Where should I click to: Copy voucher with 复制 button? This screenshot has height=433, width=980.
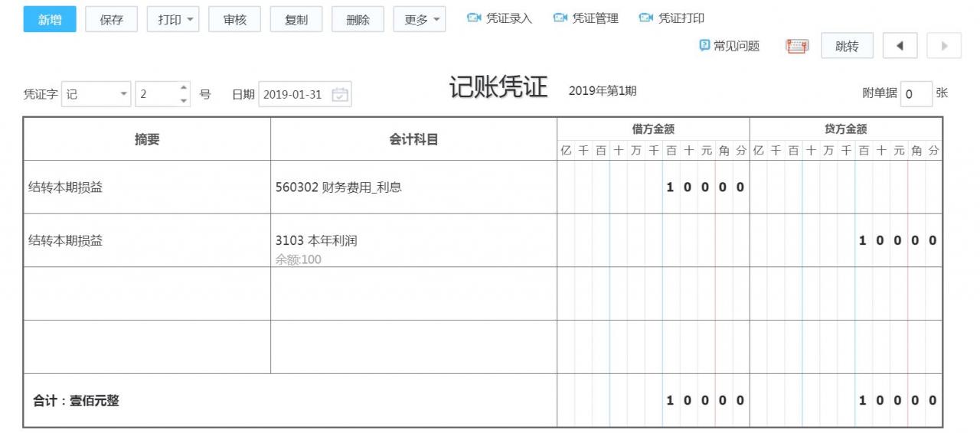click(x=296, y=20)
